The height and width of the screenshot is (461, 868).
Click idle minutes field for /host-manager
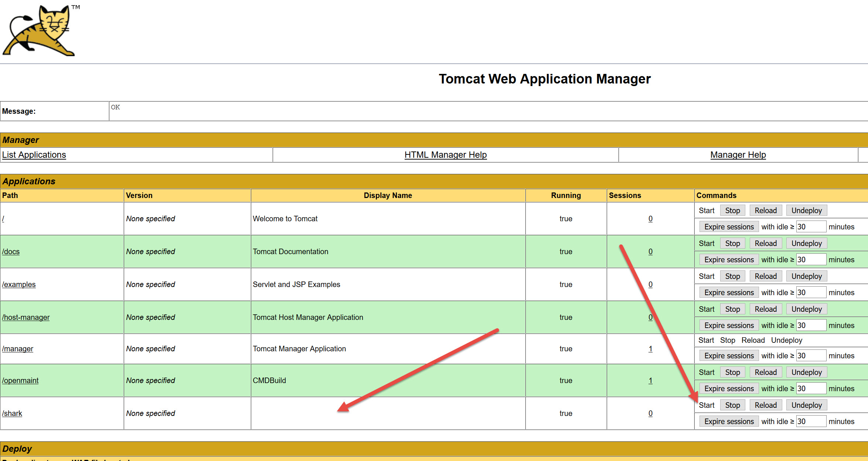[x=811, y=325]
